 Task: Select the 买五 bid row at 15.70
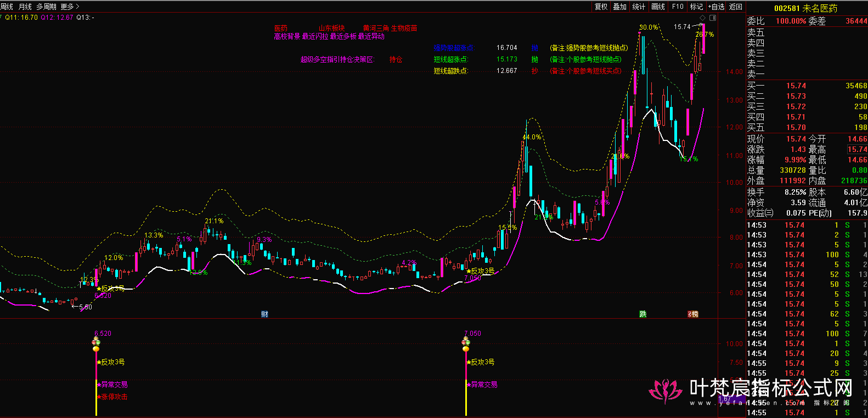point(807,127)
